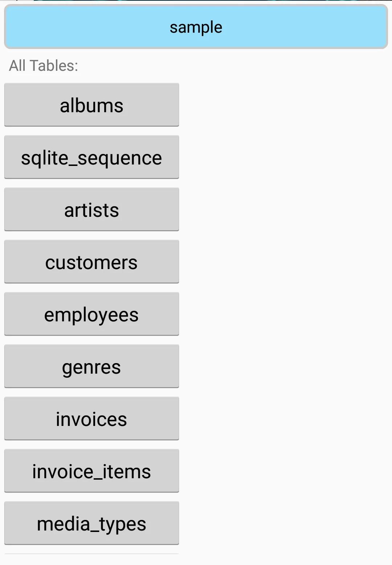Tap the blue sample database button
392x565 pixels.
196,27
